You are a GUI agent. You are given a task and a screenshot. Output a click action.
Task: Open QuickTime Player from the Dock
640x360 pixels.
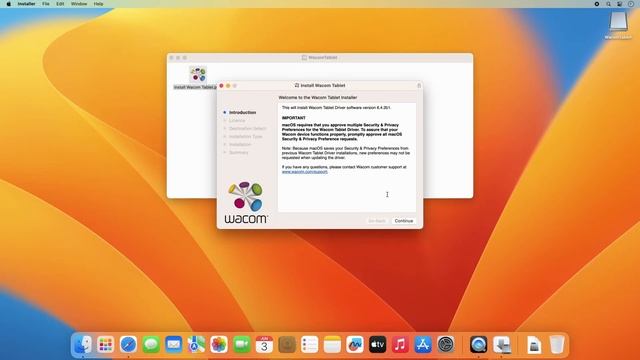(x=478, y=345)
